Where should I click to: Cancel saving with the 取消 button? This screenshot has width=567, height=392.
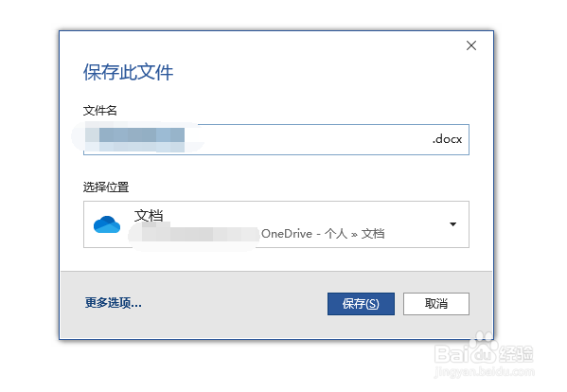click(436, 304)
